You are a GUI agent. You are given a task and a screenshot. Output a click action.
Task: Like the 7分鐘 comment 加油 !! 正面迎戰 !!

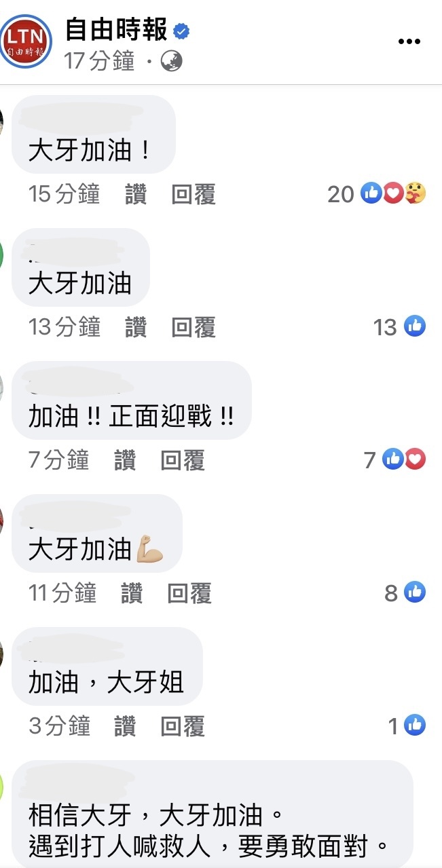tap(125, 461)
